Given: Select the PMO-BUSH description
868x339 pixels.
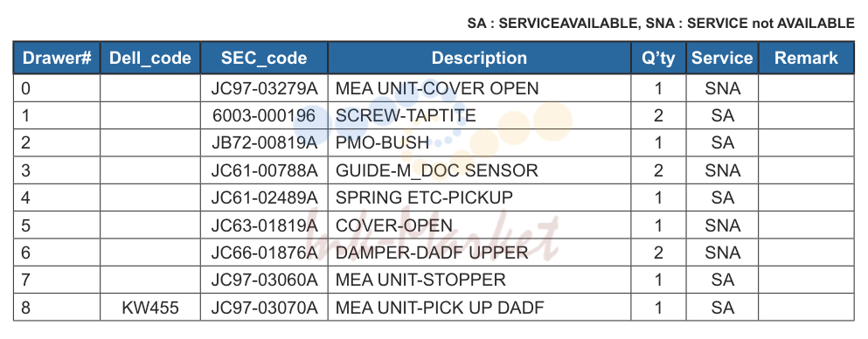Looking at the screenshot, I should 383,142.
